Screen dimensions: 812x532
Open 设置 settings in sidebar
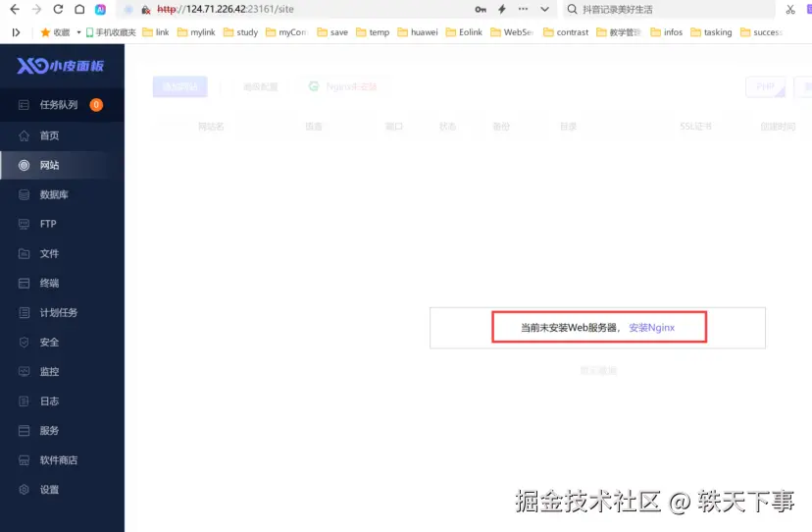tap(62, 490)
